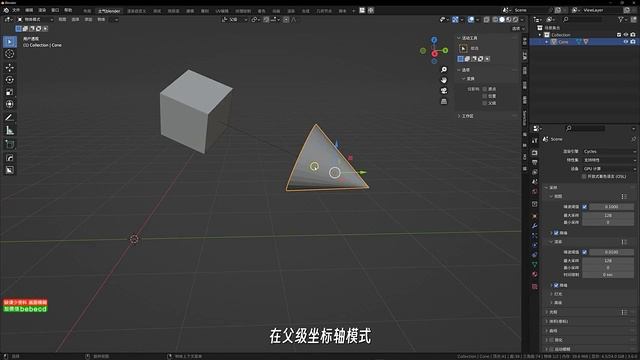
Task: Toggle X-ray in the viewport header
Action: [x=487, y=19]
